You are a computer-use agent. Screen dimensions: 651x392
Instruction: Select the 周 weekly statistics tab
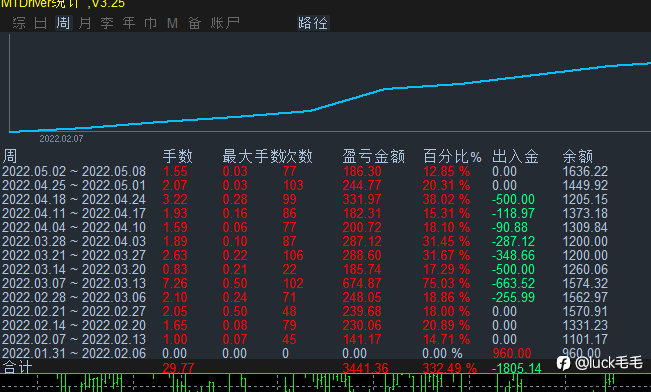tap(63, 23)
